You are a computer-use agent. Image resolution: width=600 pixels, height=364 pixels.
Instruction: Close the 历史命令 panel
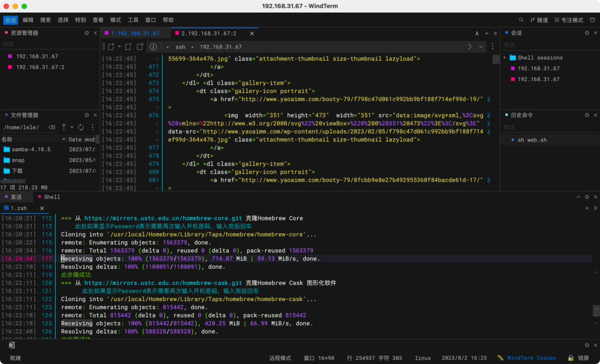(x=595, y=115)
